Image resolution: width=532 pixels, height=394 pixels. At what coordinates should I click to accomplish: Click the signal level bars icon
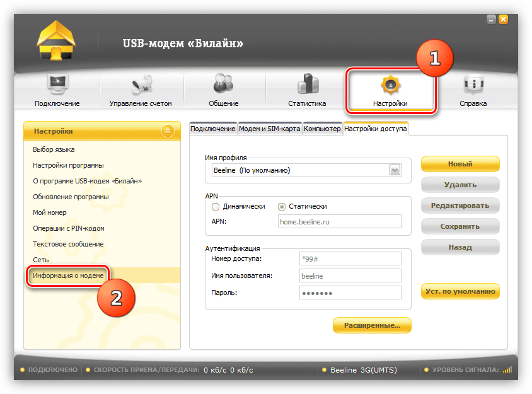tap(508, 370)
